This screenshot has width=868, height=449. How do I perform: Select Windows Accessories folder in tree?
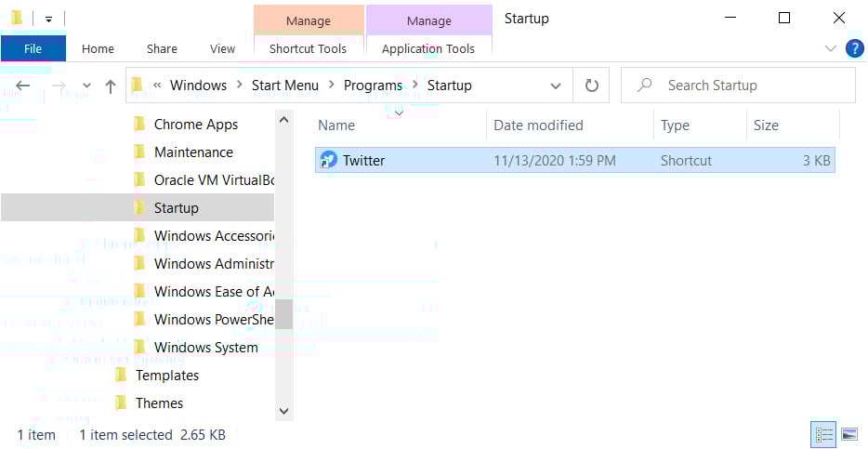click(x=214, y=236)
